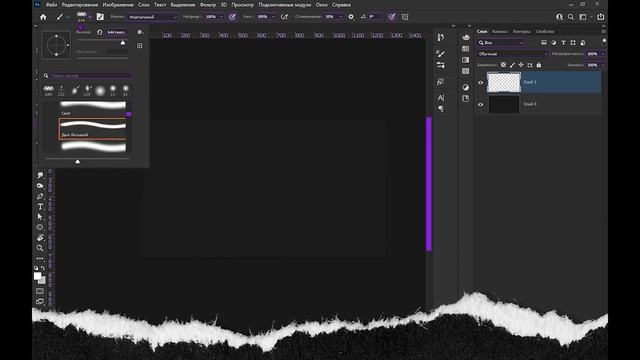640x360 pixels.
Task: Switch to the Свойства tab
Action: 545,31
